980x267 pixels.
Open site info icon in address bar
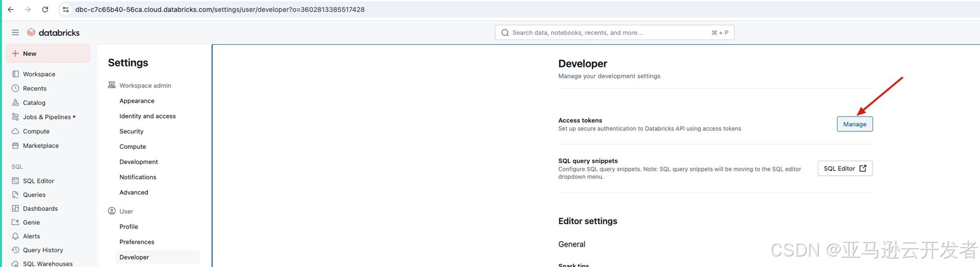tap(66, 9)
